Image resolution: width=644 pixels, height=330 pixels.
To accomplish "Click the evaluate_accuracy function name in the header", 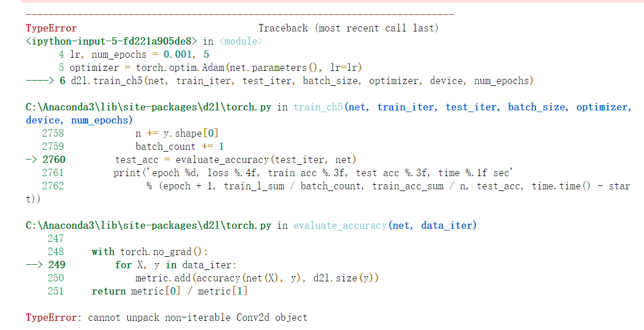I will tap(339, 225).
